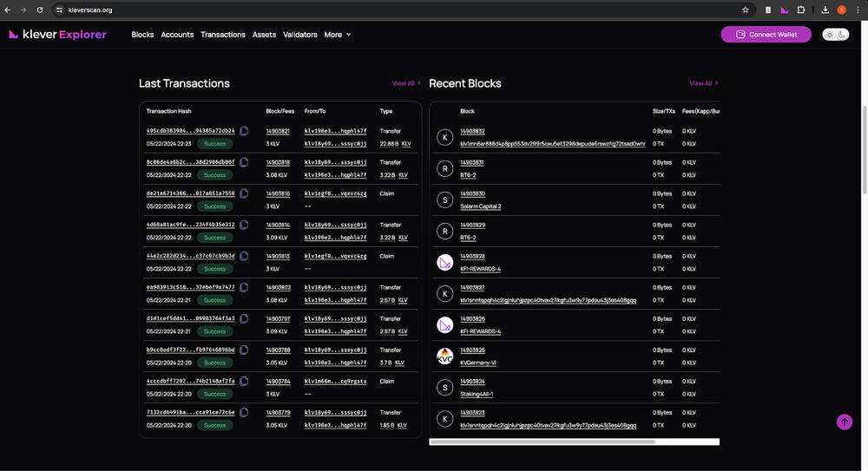This screenshot has height=471, width=868.
Task: Open browser extensions puzzle icon
Action: point(801,10)
